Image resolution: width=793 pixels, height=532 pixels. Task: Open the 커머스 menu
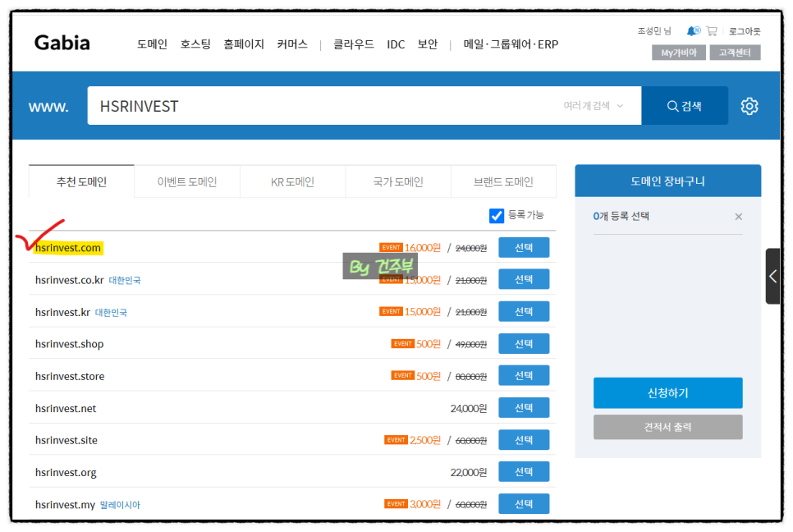pyautogui.click(x=292, y=44)
